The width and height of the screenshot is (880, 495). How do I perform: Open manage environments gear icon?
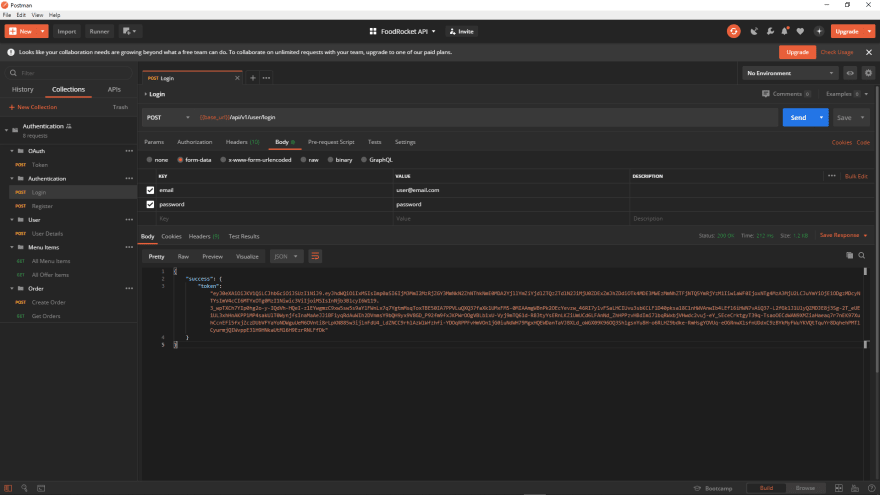pyautogui.click(x=868, y=73)
